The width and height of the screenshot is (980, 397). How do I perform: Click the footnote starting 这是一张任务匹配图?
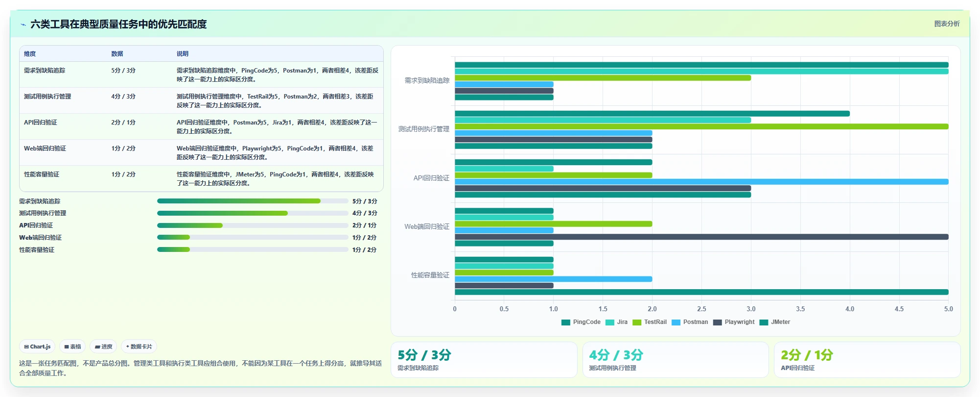click(200, 368)
